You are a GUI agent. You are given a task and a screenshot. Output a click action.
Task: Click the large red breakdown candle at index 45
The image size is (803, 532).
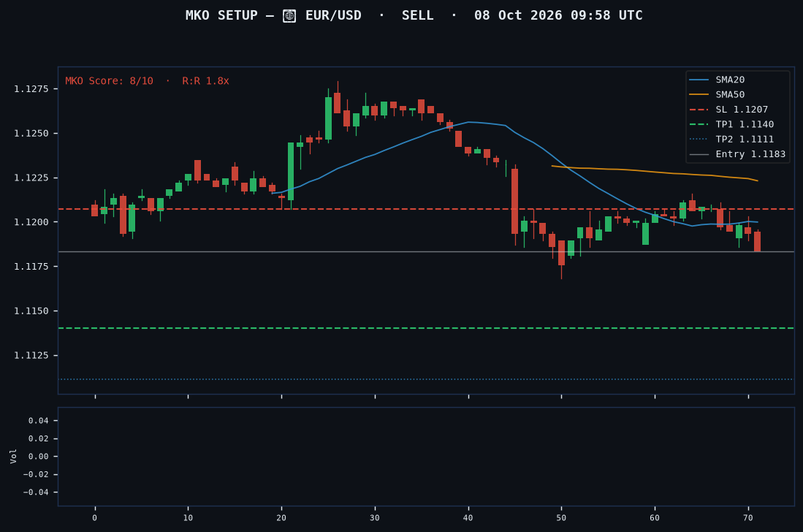(514, 201)
